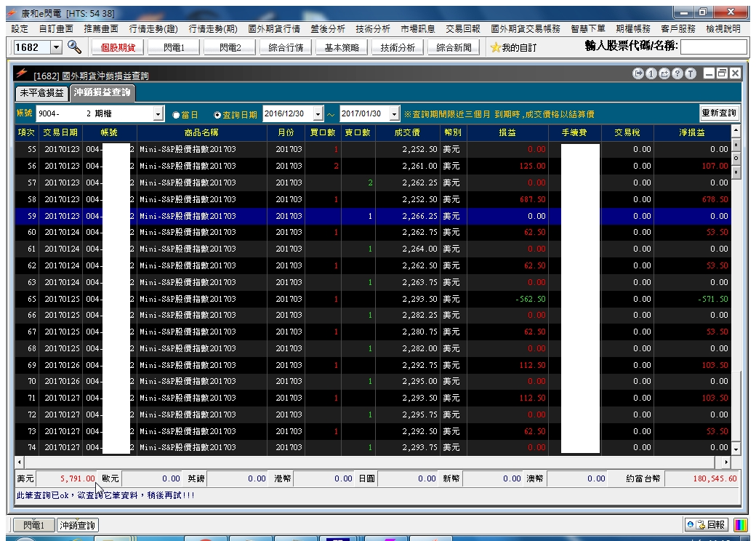Click the 回報 button at bottom right
756x541 pixels.
click(707, 524)
